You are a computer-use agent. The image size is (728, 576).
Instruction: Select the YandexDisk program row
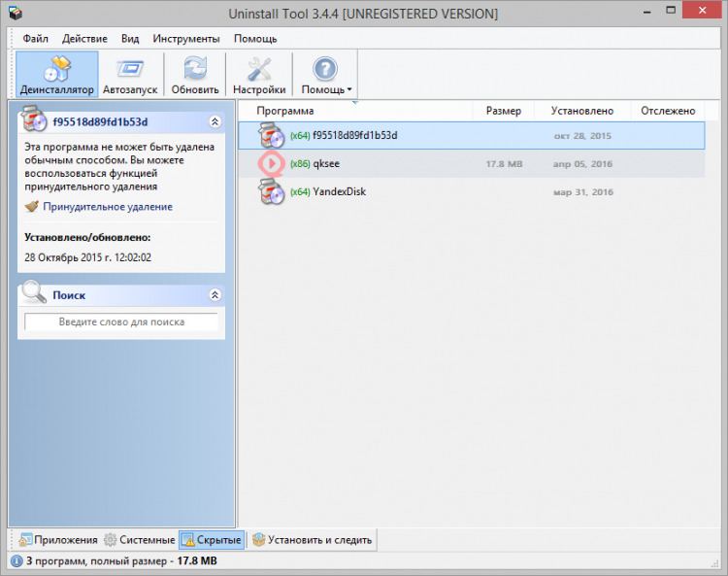471,191
